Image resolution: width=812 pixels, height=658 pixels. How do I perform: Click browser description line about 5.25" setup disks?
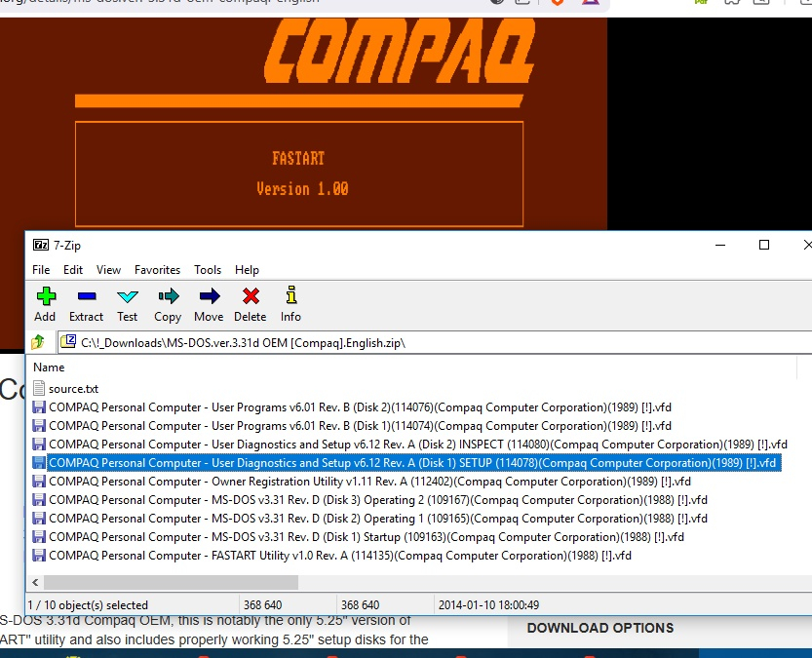tap(213, 639)
